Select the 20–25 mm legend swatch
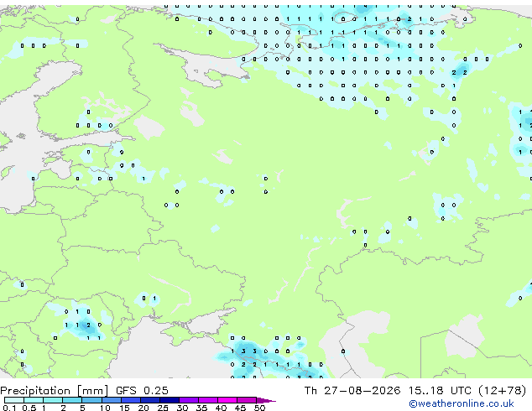 tap(150, 400)
